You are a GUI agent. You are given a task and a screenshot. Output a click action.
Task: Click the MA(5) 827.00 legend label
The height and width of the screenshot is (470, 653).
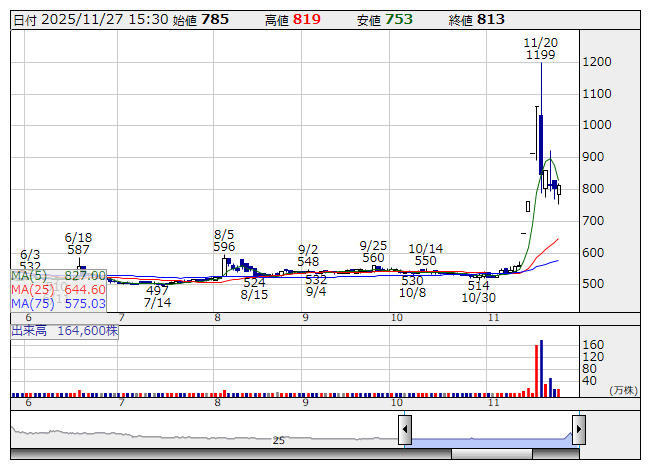coord(58,275)
